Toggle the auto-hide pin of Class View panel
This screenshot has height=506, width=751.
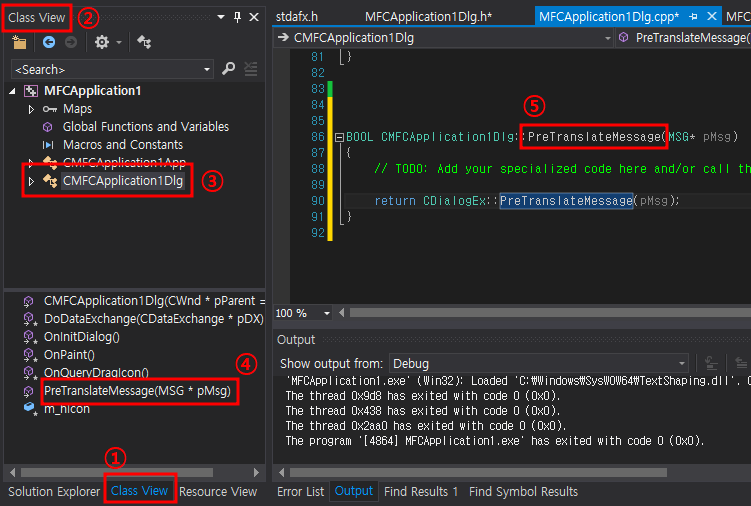click(x=237, y=17)
